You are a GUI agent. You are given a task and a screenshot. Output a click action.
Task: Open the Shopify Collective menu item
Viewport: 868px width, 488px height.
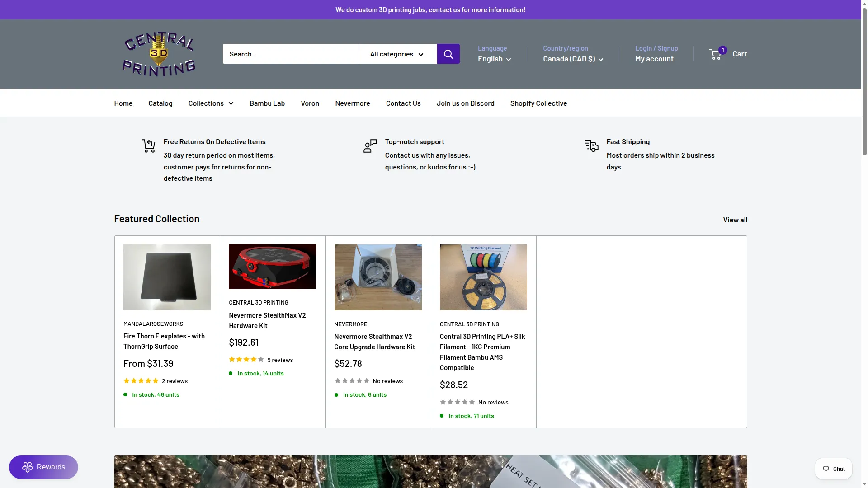coord(538,103)
